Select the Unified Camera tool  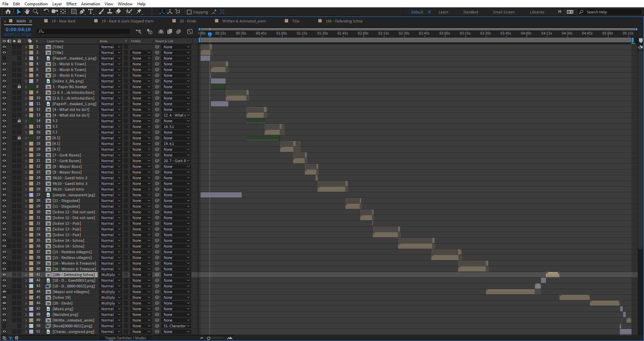point(54,12)
